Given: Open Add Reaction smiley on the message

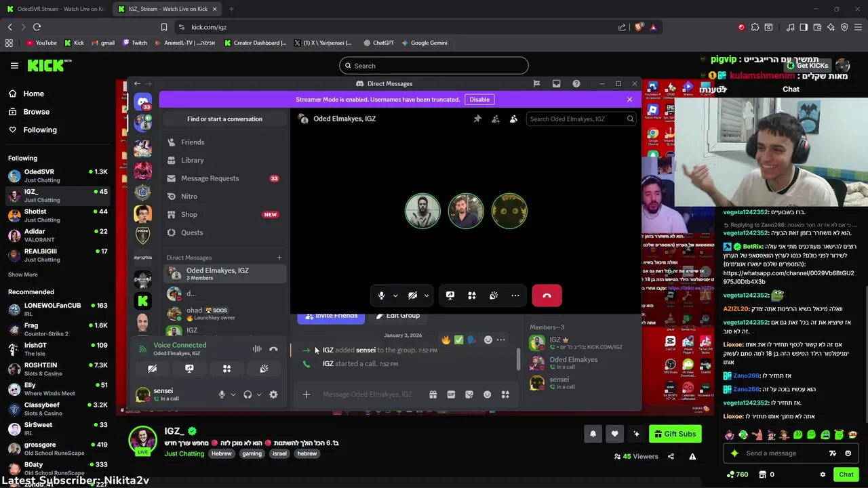Looking at the screenshot, I should [488, 340].
